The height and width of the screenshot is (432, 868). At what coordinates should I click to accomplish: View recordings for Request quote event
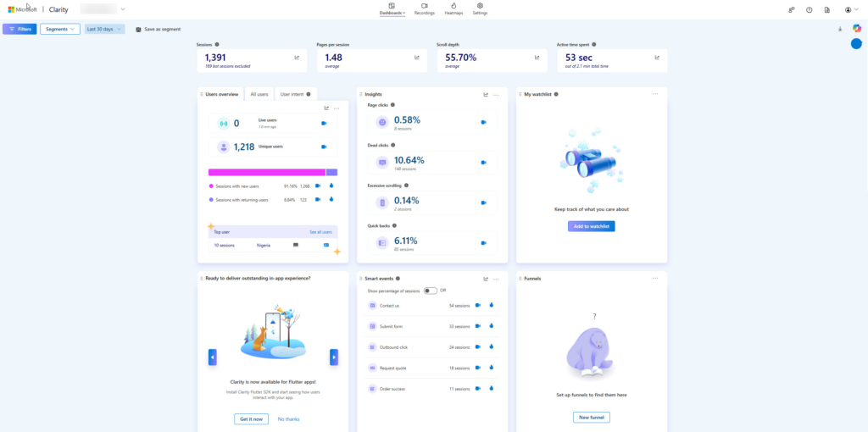coord(478,368)
